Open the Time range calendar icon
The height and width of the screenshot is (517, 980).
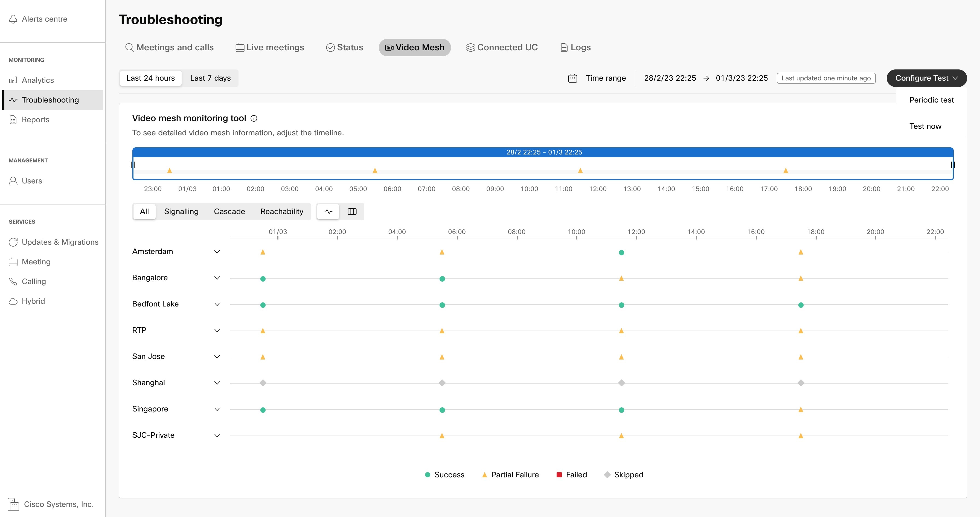572,78
